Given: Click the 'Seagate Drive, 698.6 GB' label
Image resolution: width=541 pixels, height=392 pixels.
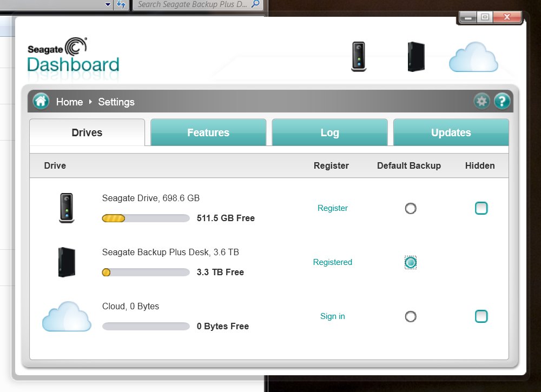Looking at the screenshot, I should coord(151,198).
